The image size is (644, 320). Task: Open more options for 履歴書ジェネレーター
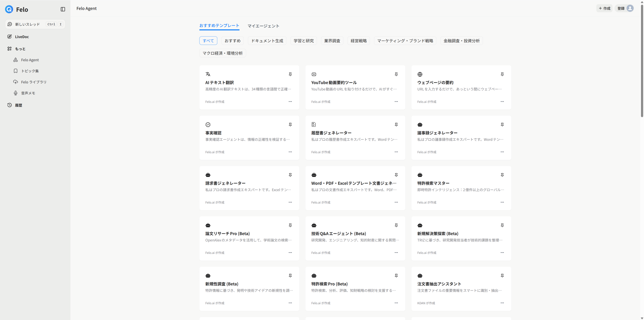pos(396,152)
